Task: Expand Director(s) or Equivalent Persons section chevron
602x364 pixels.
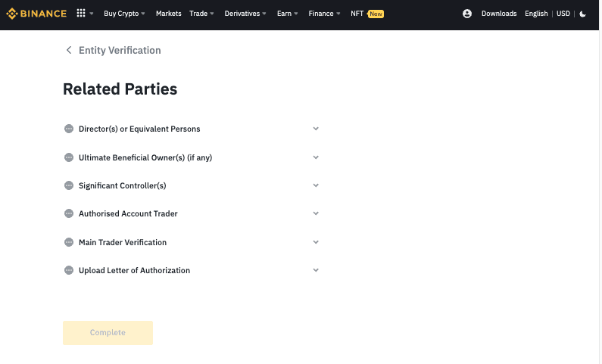Action: 316,129
